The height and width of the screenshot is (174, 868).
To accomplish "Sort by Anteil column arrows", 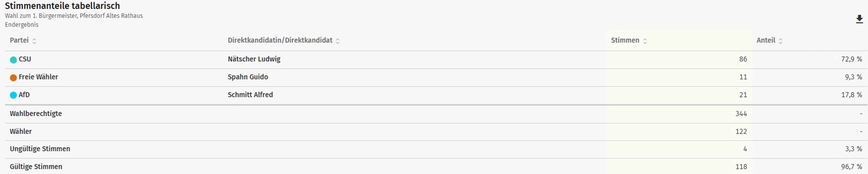I will coord(780,41).
